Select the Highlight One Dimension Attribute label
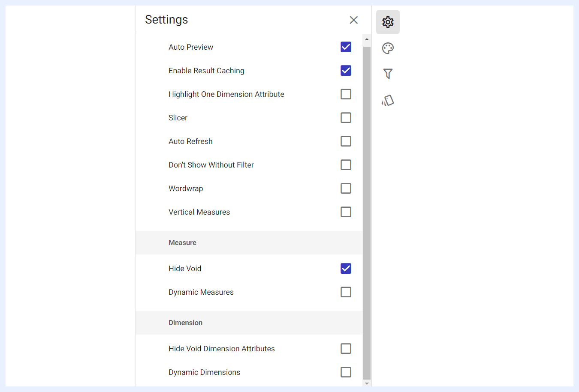Image resolution: width=579 pixels, height=392 pixels. coord(226,94)
